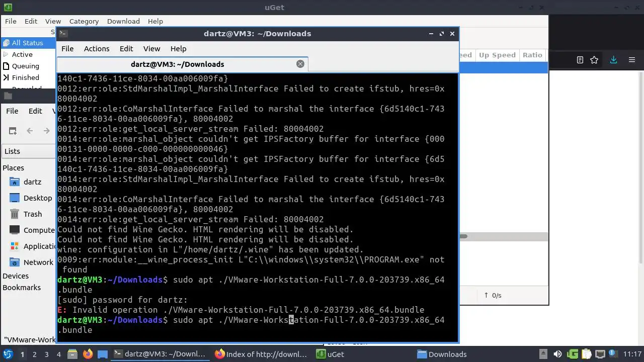Viewport: 644px width, 362px height.
Task: Click the terminal icon in the titlebar
Action: (63, 34)
